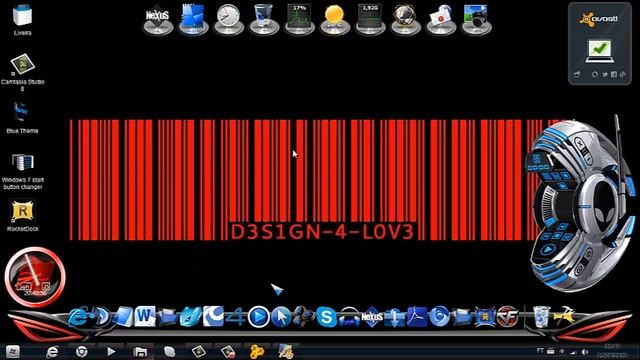Open Microsoft Word from the bottom dock
The width and height of the screenshot is (640, 360).
click(145, 316)
